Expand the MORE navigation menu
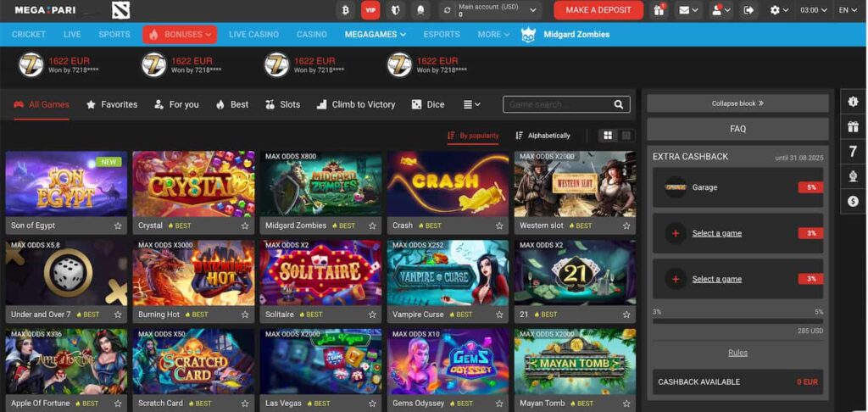Viewport: 868px width, 412px height. pyautogui.click(x=493, y=34)
